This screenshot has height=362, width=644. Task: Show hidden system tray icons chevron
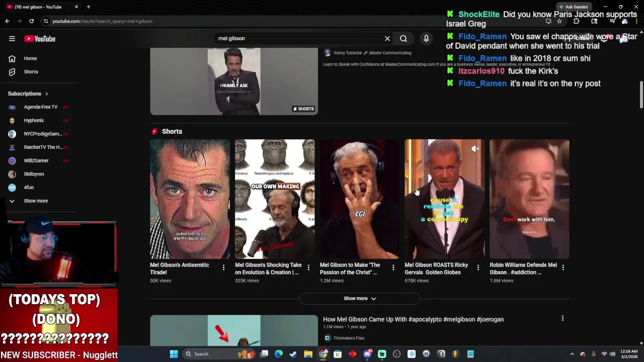click(572, 354)
